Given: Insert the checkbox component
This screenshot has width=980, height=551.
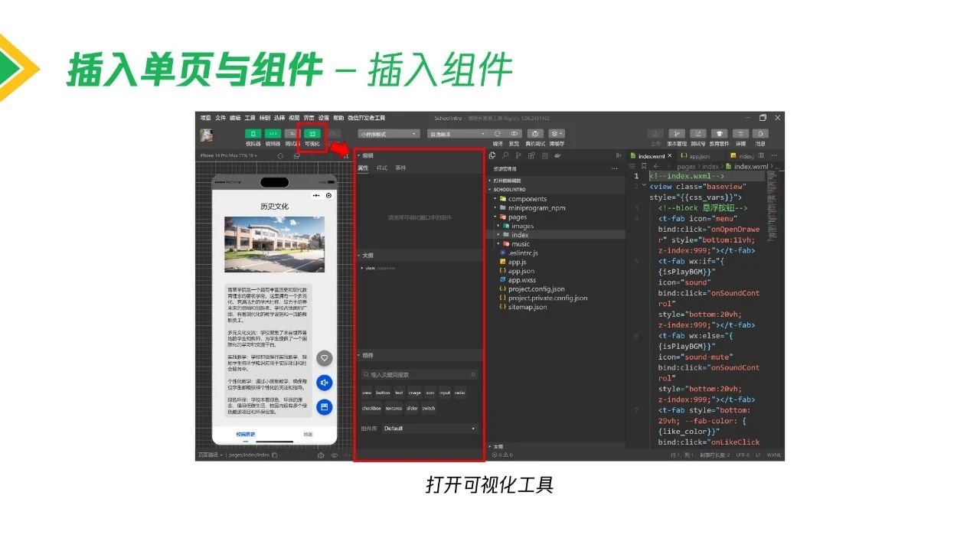Looking at the screenshot, I should tap(371, 408).
